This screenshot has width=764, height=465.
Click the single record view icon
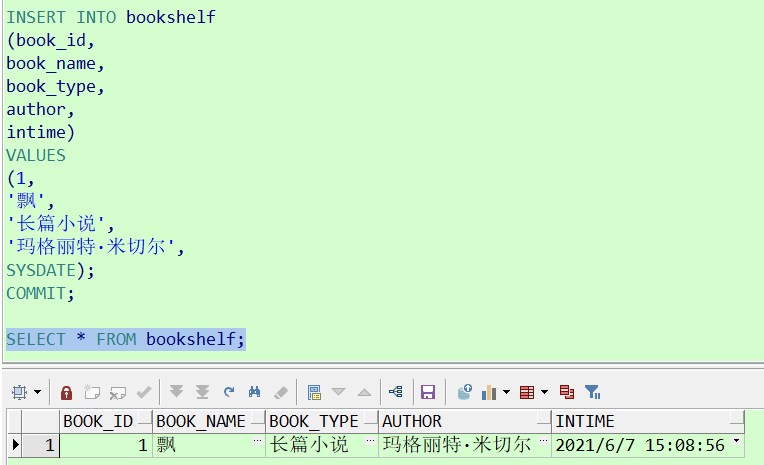(x=314, y=392)
